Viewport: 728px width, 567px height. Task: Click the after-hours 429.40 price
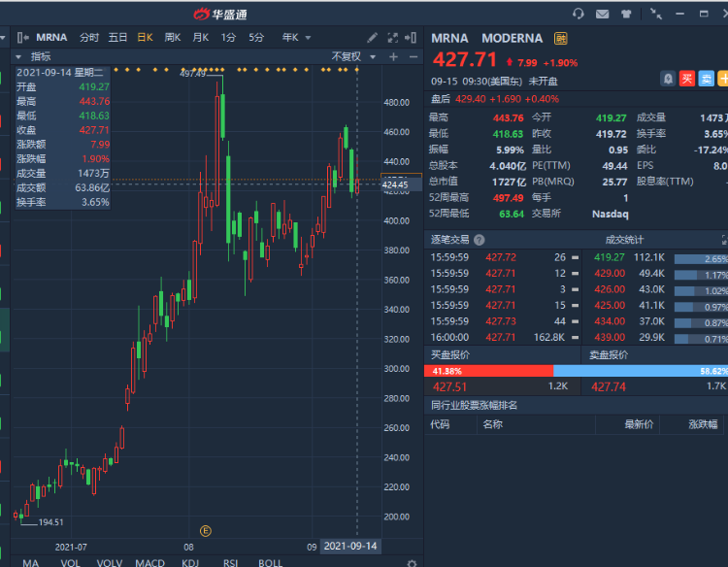coord(471,99)
